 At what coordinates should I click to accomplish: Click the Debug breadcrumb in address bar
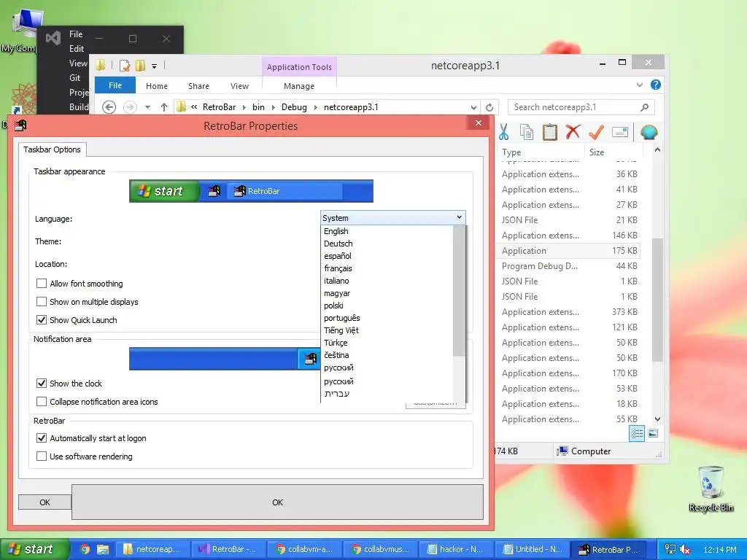pyautogui.click(x=294, y=107)
